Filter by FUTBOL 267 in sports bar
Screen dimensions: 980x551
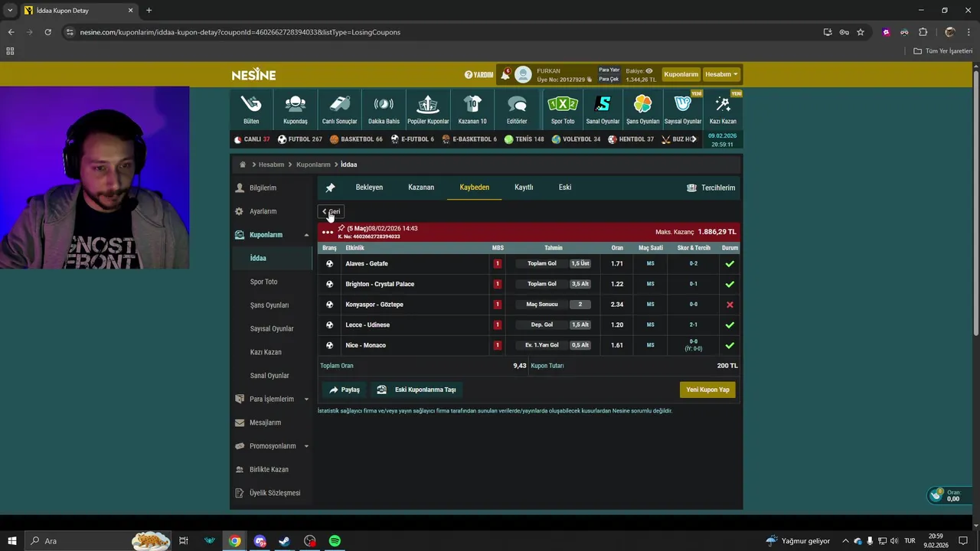click(300, 139)
